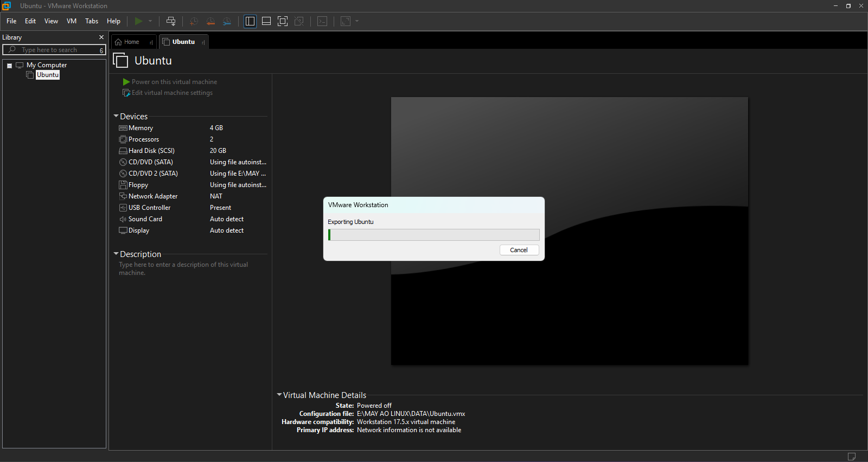Collapse the Devices section
The width and height of the screenshot is (868, 462).
point(116,116)
